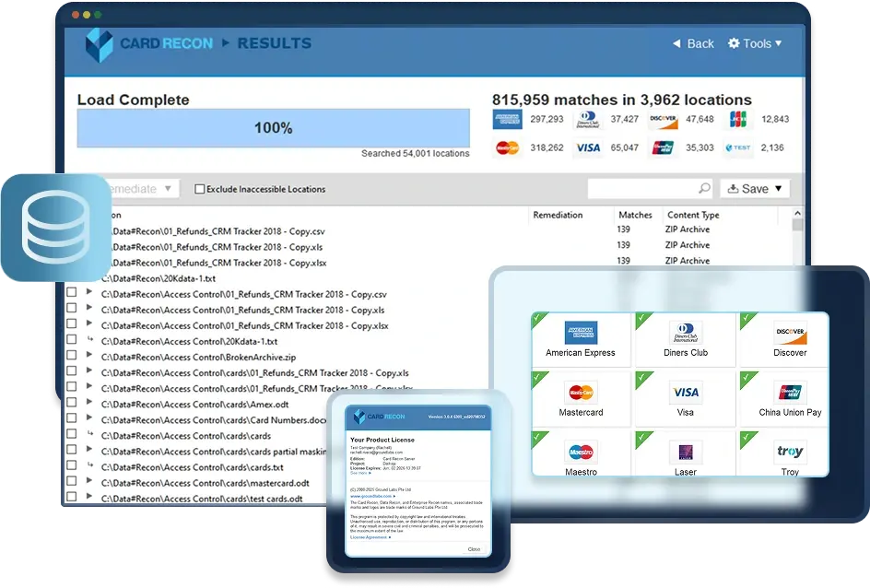The height and width of the screenshot is (588, 870).
Task: Click the Card Recon cube logo
Action: [x=99, y=44]
